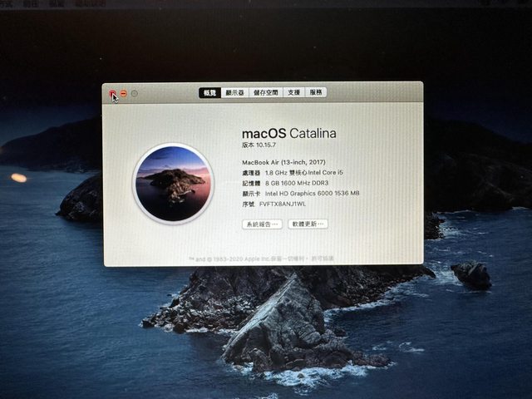This screenshot has height=399, width=532.
Task: Open 系統報告… system report
Action: [262, 224]
